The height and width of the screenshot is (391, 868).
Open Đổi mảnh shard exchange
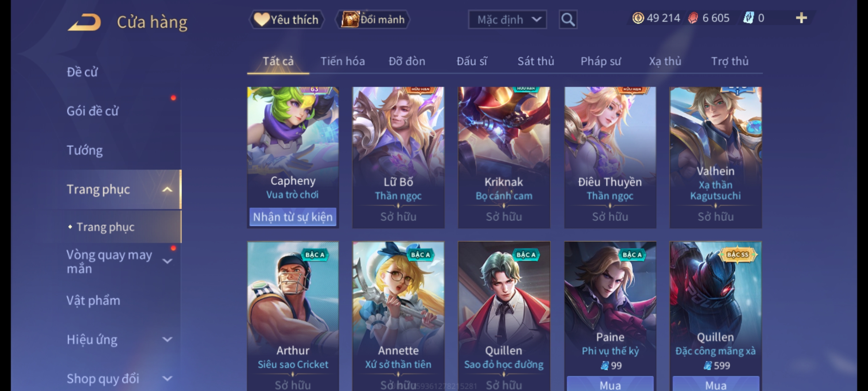(373, 20)
